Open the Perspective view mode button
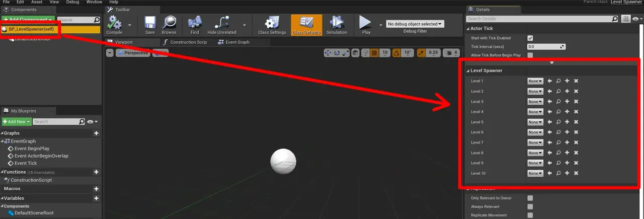The height and width of the screenshot is (219, 644). 133,52
